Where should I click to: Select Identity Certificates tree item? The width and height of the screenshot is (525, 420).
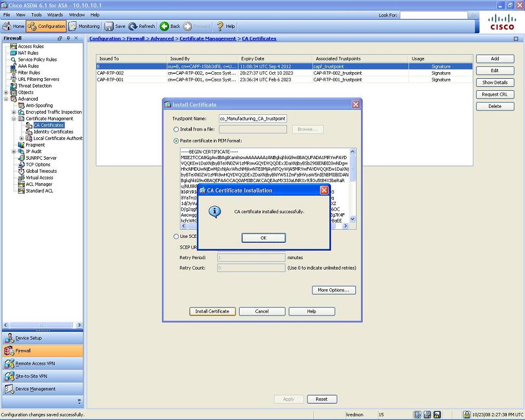[x=53, y=132]
